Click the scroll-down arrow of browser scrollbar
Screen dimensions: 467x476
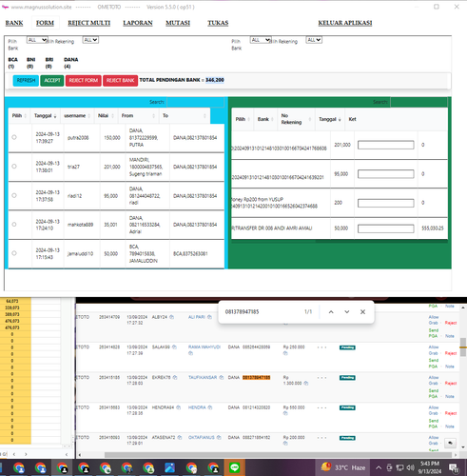coord(463,447)
